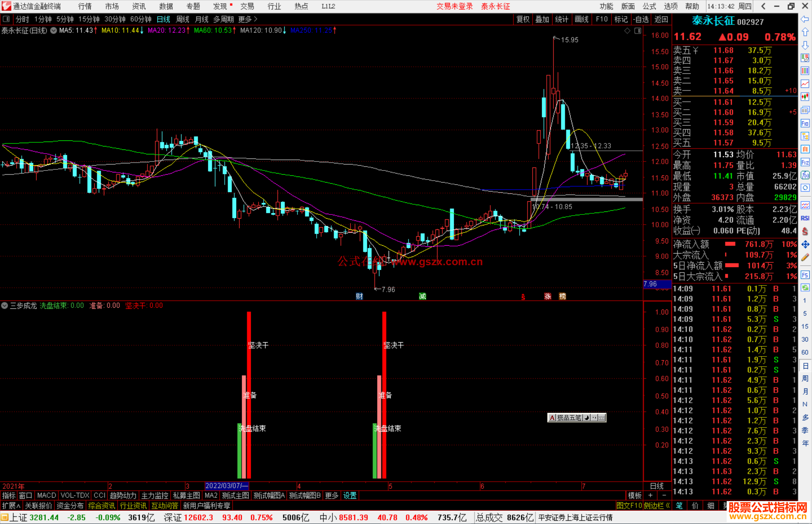
Task: Click the 设置 settings link in the indicator bar
Action: [350, 495]
